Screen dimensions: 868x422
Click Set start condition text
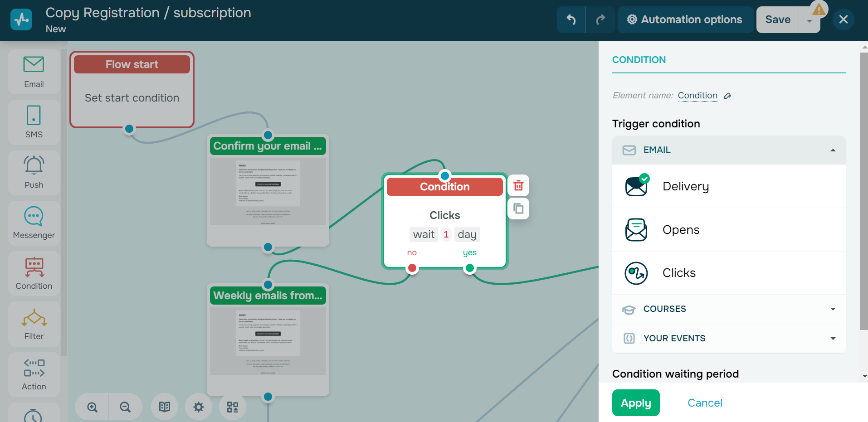(x=132, y=98)
